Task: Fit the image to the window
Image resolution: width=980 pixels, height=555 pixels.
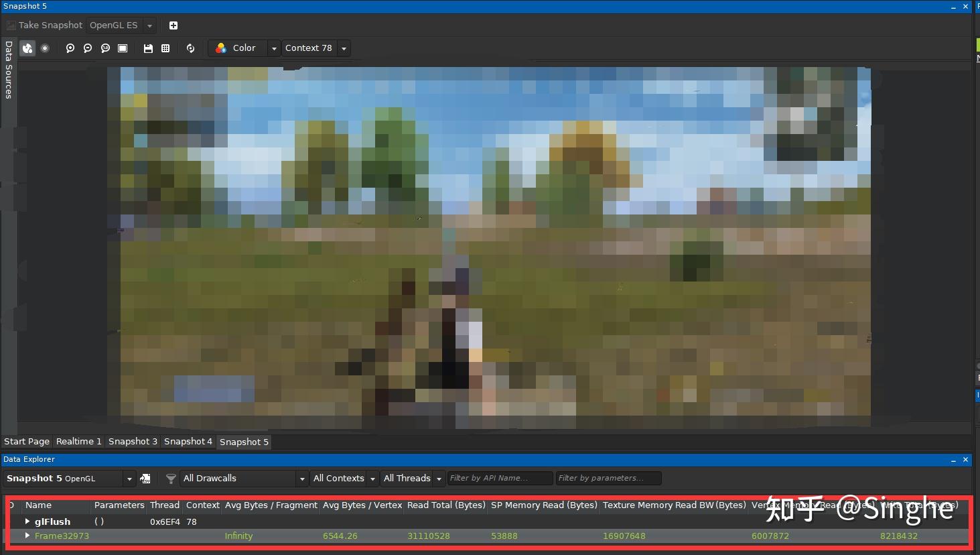Action: 123,48
